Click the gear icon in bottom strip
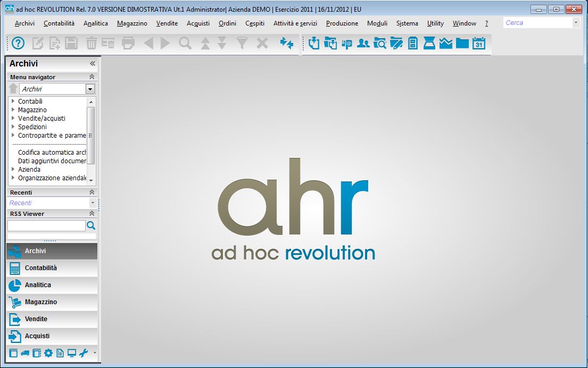Image resolution: width=588 pixels, height=368 pixels. coord(48,353)
